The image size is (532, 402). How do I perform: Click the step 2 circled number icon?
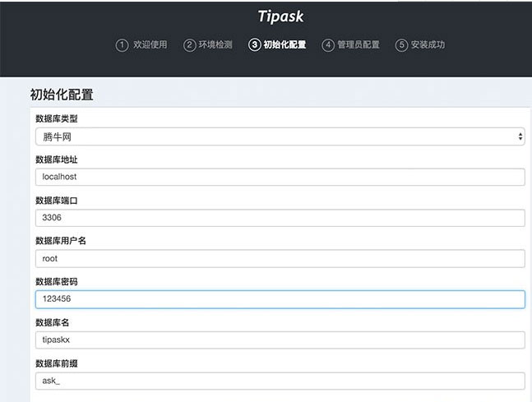pos(189,45)
